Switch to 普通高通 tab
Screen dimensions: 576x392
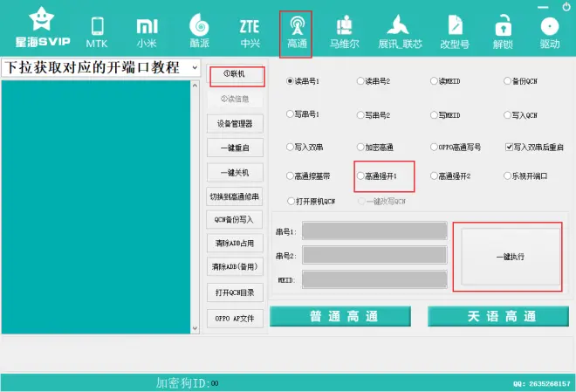(340, 316)
